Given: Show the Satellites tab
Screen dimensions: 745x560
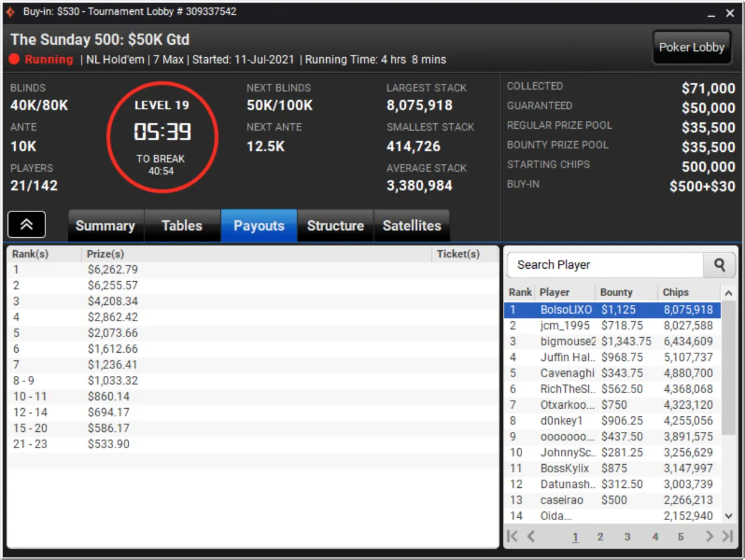Looking at the screenshot, I should tap(412, 226).
